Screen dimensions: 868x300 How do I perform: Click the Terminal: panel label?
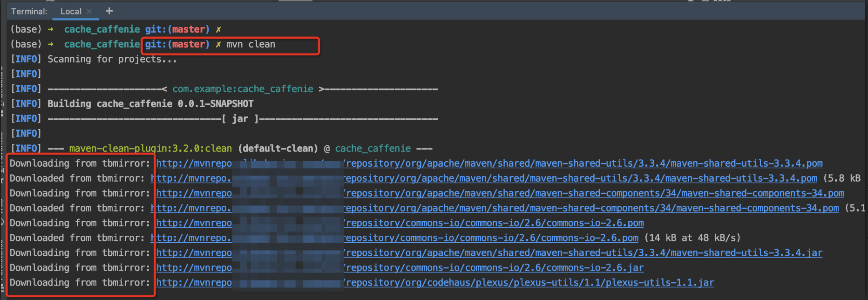(x=29, y=11)
